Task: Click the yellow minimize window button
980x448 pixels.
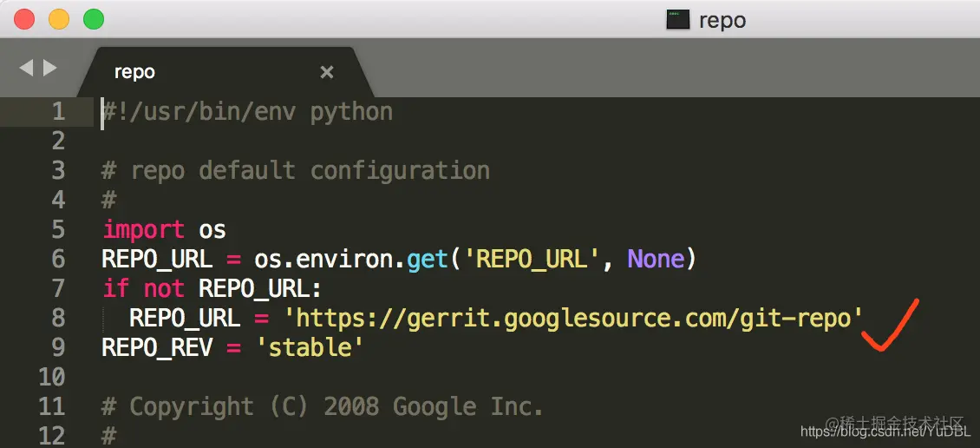Action: [59, 18]
